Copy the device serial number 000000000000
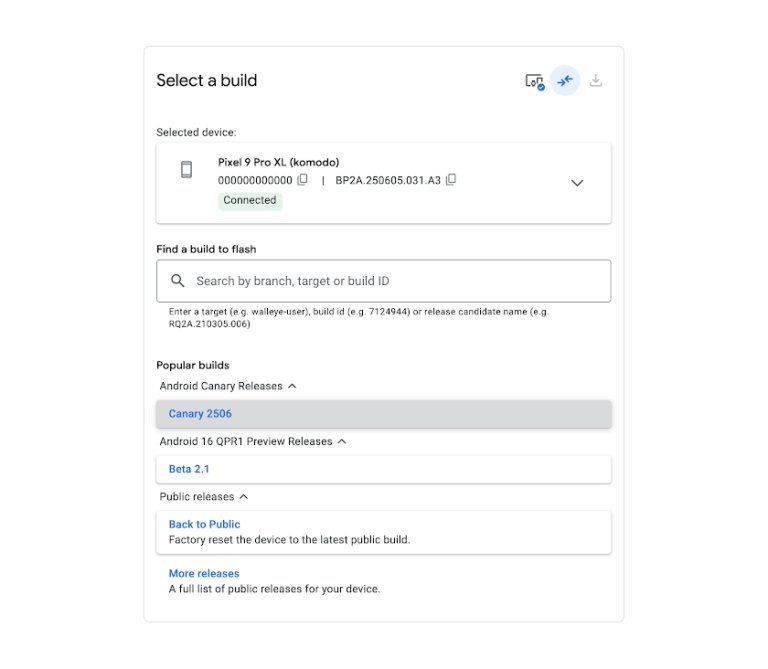Viewport: 768px width, 669px height. [303, 180]
